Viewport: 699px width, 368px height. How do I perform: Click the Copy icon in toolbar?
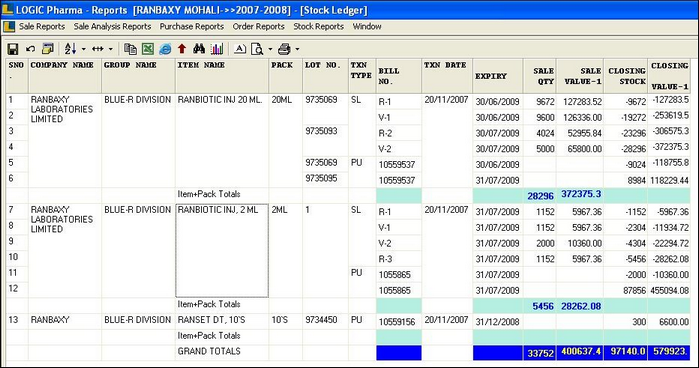click(x=130, y=49)
